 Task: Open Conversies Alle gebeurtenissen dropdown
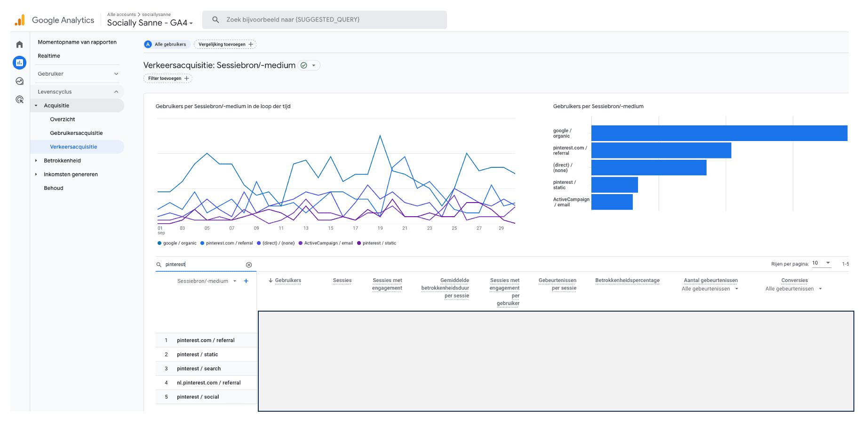pos(794,289)
